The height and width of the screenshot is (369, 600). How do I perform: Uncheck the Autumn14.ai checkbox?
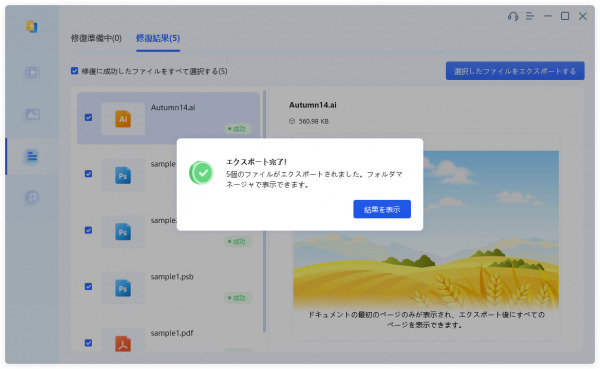(88, 118)
